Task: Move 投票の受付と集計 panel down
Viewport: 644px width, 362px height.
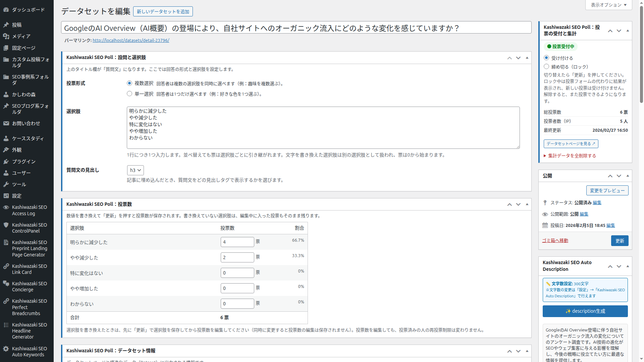Action: [x=619, y=31]
